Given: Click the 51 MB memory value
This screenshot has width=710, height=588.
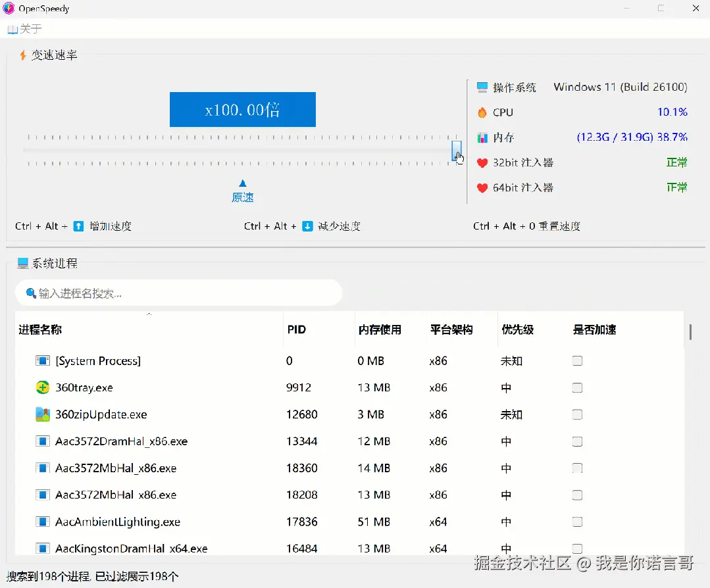Looking at the screenshot, I should pos(374,522).
